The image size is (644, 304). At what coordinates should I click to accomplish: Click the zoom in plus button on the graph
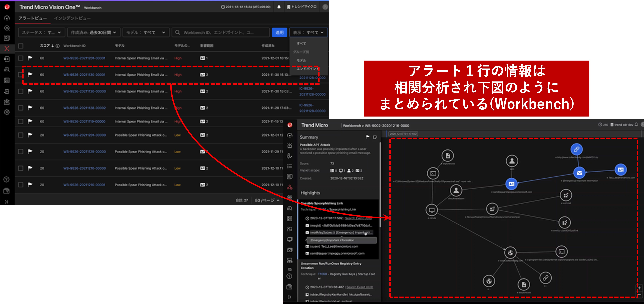639,288
